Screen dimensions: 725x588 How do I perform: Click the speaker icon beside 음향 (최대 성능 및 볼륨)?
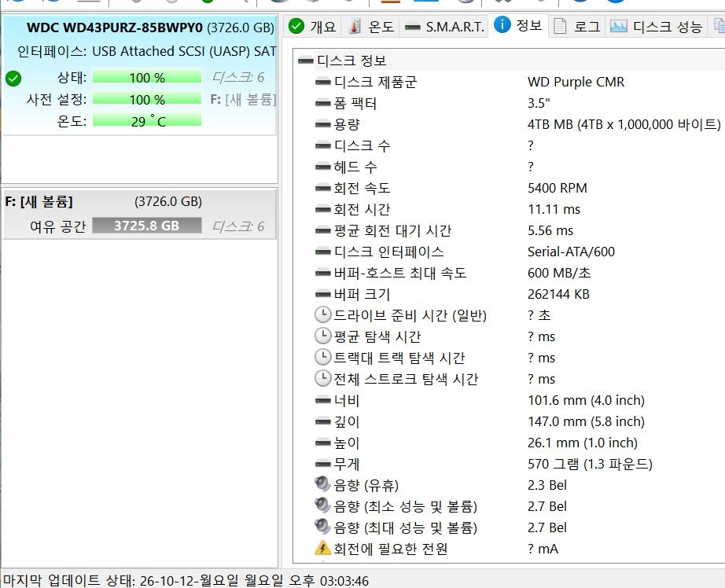pyautogui.click(x=322, y=527)
